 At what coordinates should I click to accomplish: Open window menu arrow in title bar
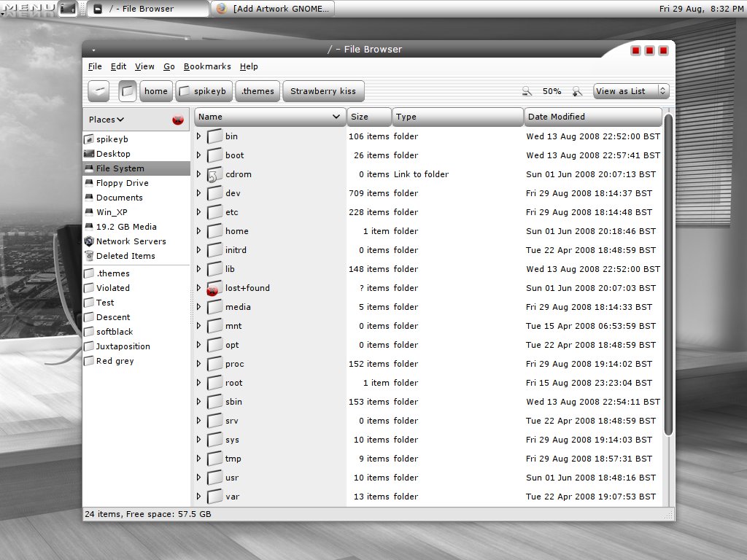click(x=94, y=50)
